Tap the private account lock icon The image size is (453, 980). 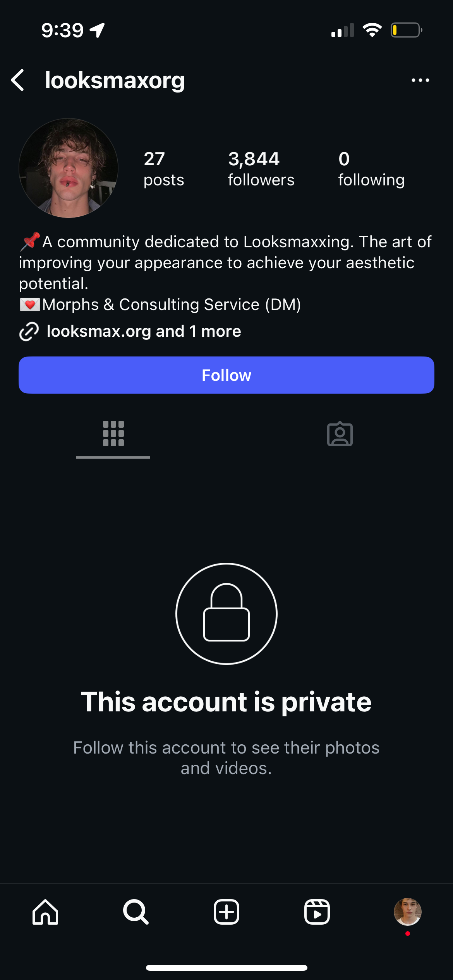[x=226, y=613]
